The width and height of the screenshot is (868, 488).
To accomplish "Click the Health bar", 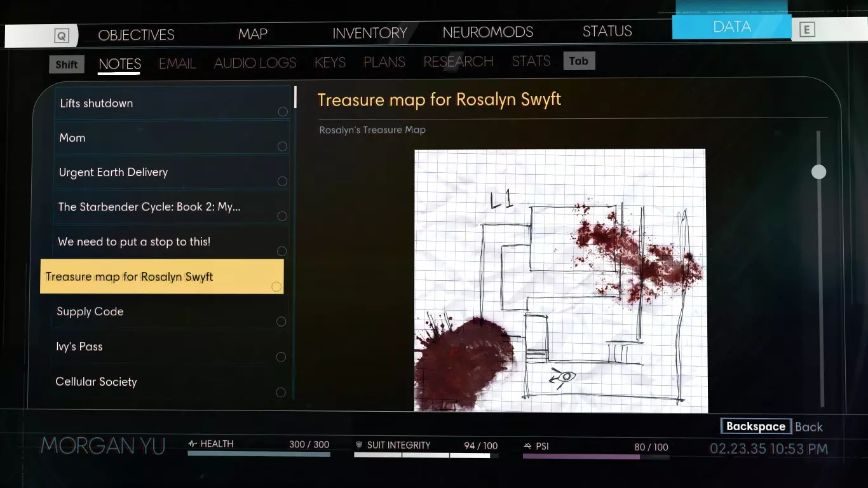I will 259,454.
